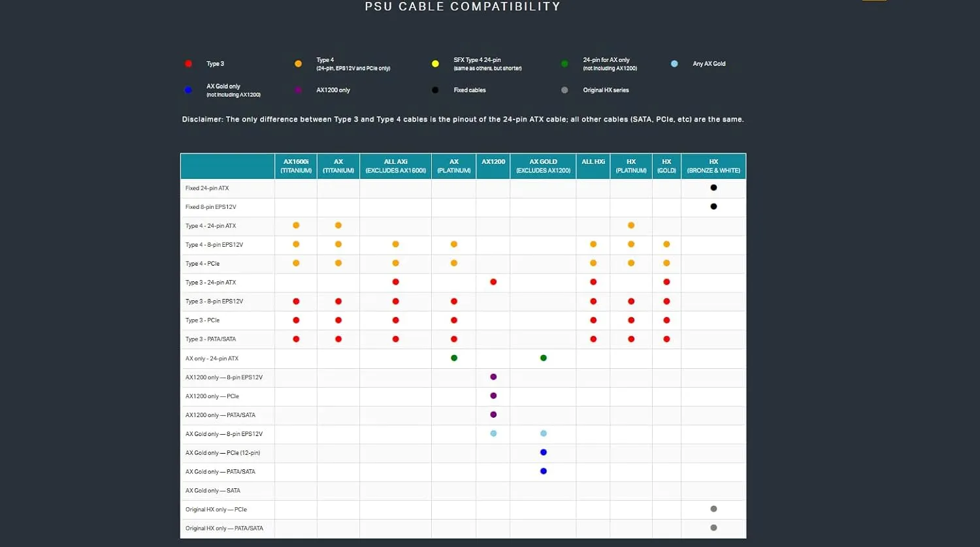
Task: Click the black dot in the Fixed 24-pin ATX row
Action: [713, 187]
